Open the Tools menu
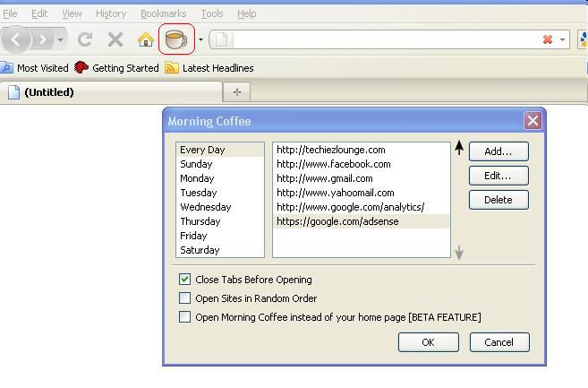 coord(212,13)
